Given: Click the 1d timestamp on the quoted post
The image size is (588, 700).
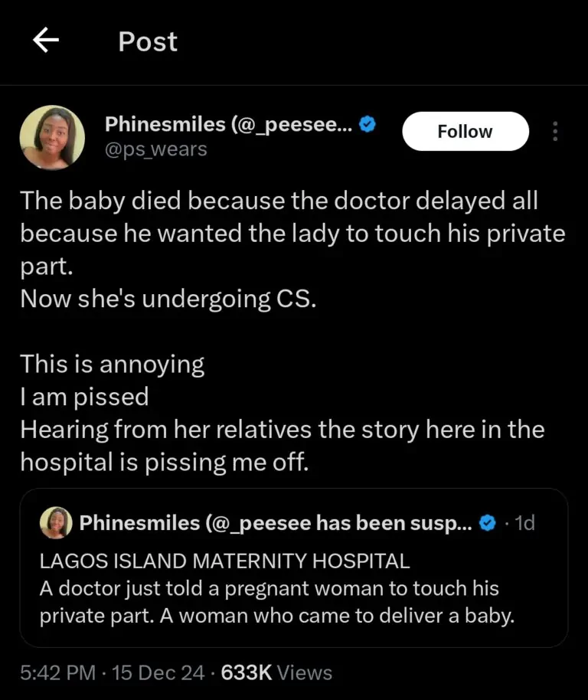Looking at the screenshot, I should point(524,524).
